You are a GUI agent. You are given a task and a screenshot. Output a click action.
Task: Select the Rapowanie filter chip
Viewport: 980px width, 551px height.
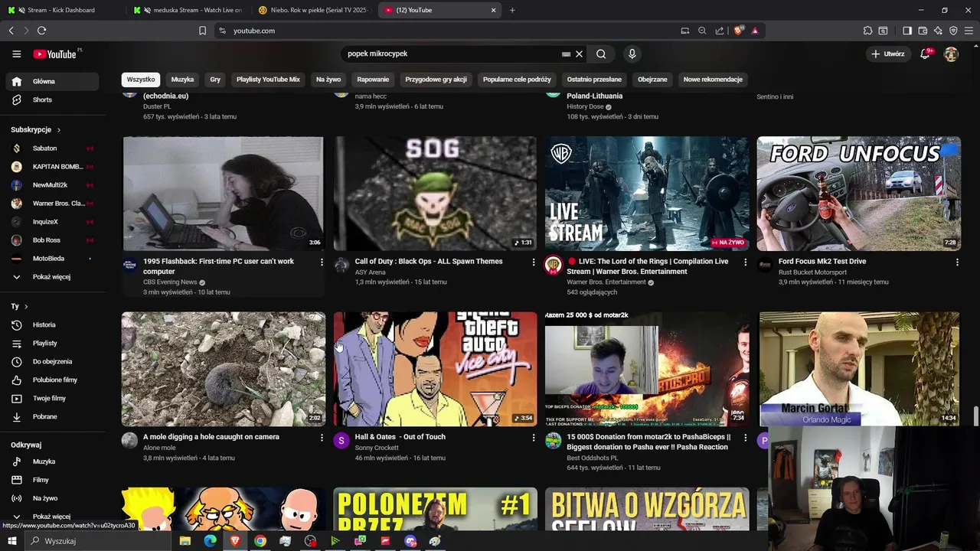point(373,80)
